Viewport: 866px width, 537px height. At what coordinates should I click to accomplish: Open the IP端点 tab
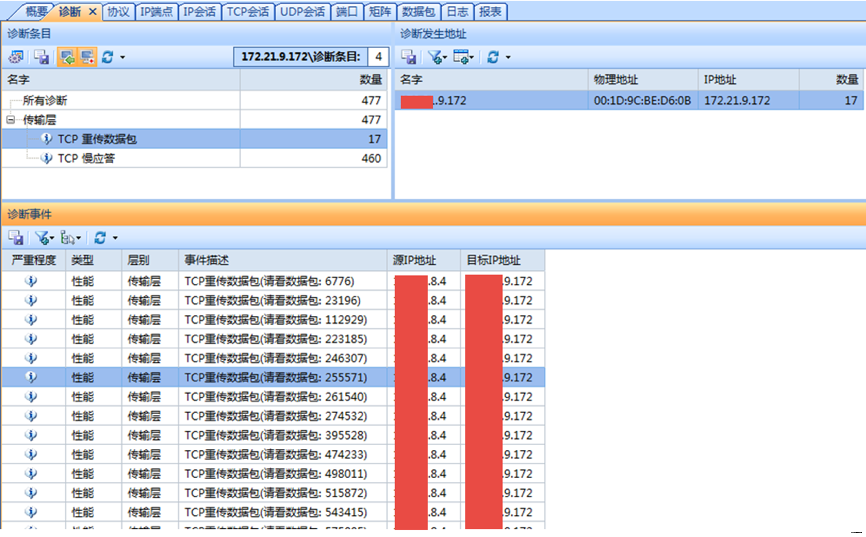point(156,12)
